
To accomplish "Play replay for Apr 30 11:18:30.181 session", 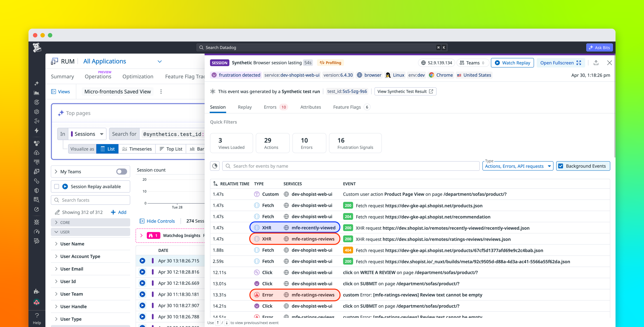I will [143, 294].
